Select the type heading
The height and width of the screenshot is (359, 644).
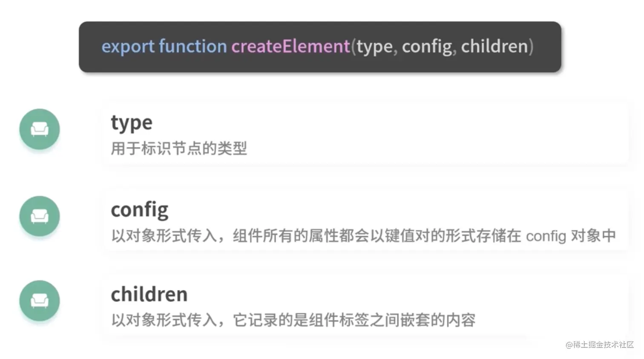tap(132, 123)
